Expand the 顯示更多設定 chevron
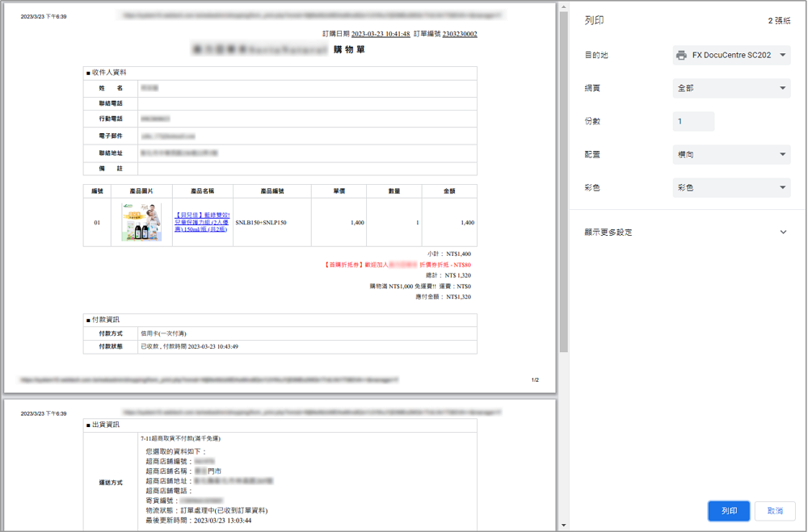The height and width of the screenshot is (532, 808). click(x=782, y=232)
